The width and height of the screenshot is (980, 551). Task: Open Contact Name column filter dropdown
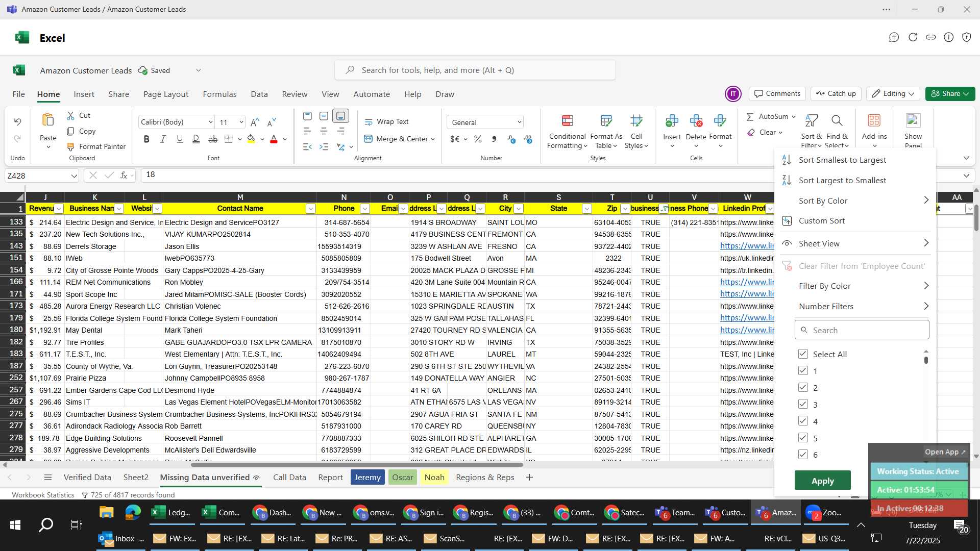[x=310, y=209]
